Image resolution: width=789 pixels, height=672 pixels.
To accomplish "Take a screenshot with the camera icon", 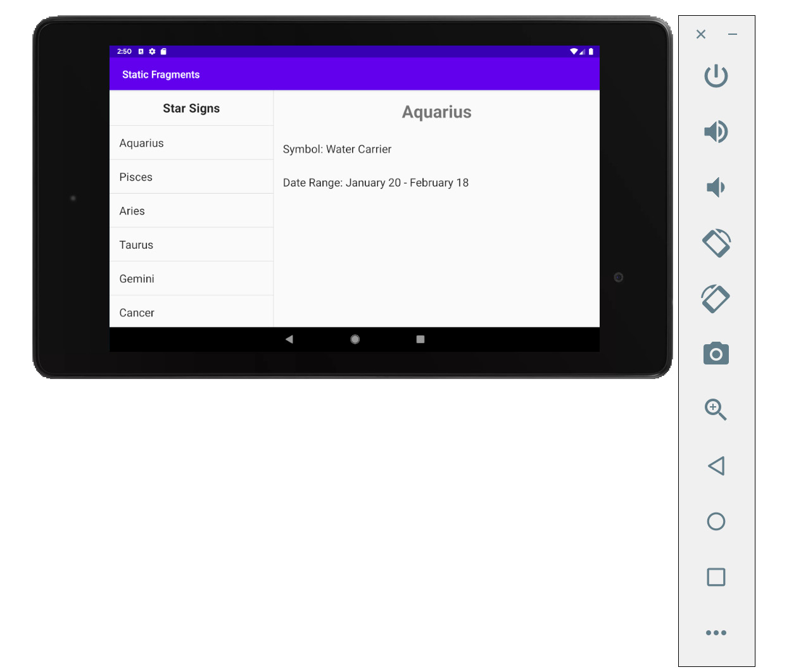I will (716, 354).
